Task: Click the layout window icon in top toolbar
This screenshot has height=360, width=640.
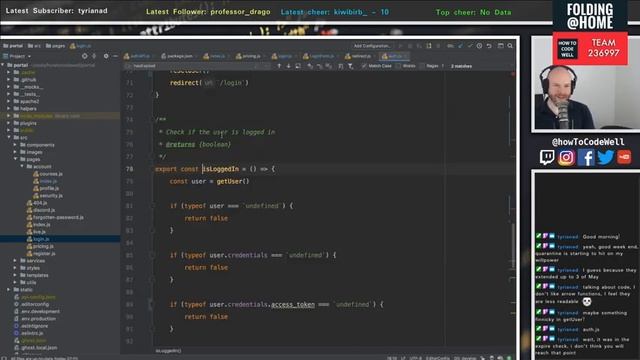Action: point(500,46)
